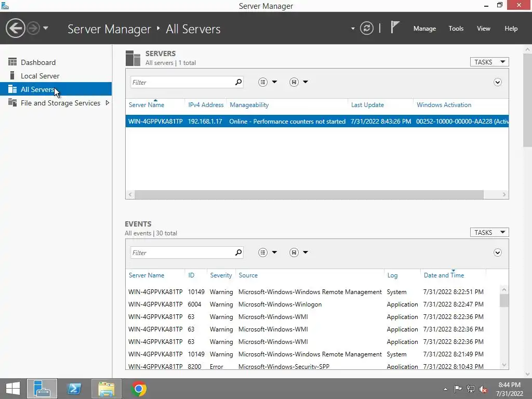
Task: Sort servers by IPv4 Address column
Action: click(206, 105)
